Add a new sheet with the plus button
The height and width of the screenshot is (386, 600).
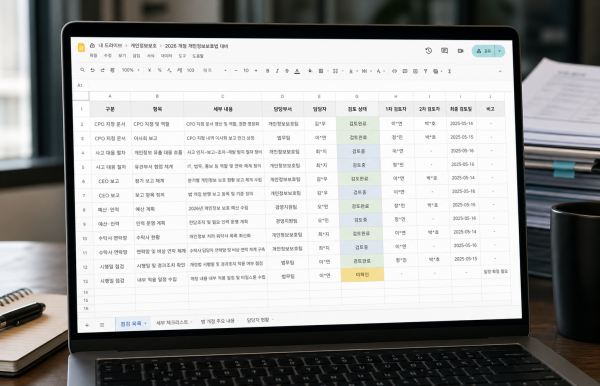point(87,325)
